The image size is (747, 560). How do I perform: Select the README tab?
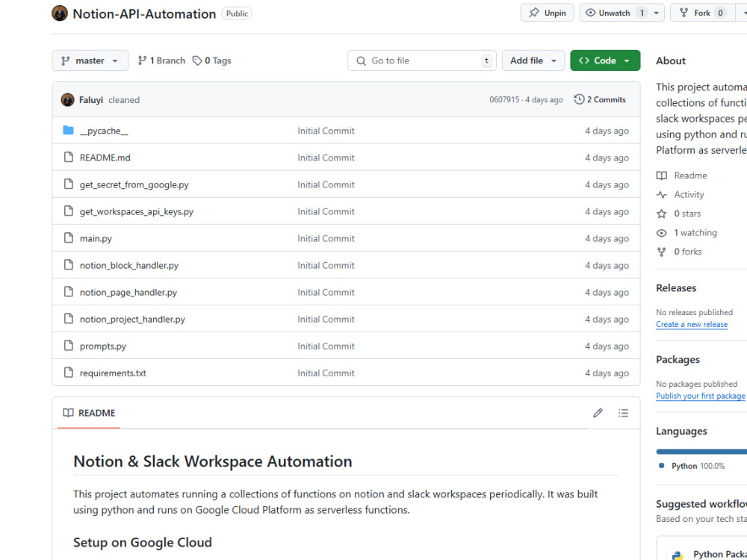click(x=89, y=413)
